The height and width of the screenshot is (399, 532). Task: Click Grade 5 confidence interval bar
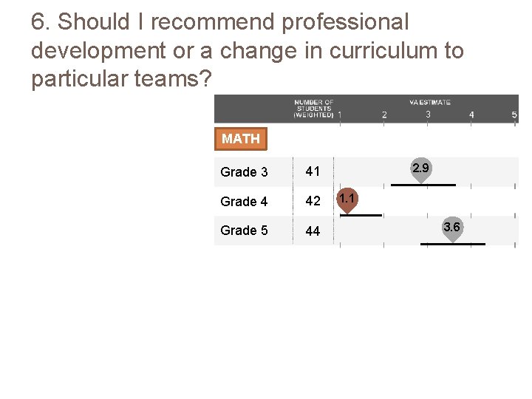click(452, 244)
